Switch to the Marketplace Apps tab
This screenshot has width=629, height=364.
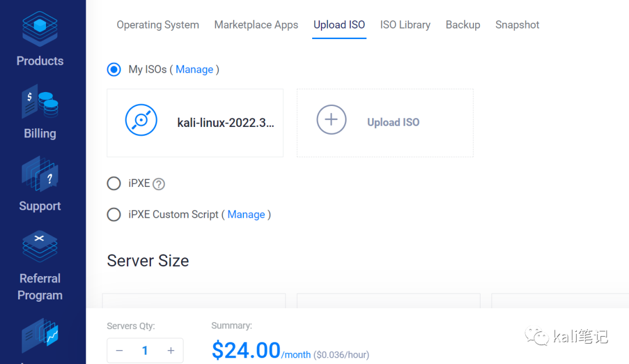click(256, 25)
